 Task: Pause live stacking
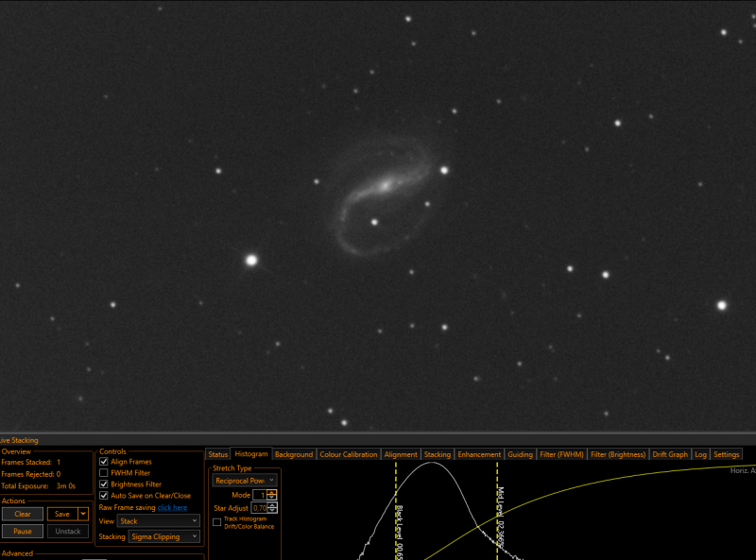(23, 531)
